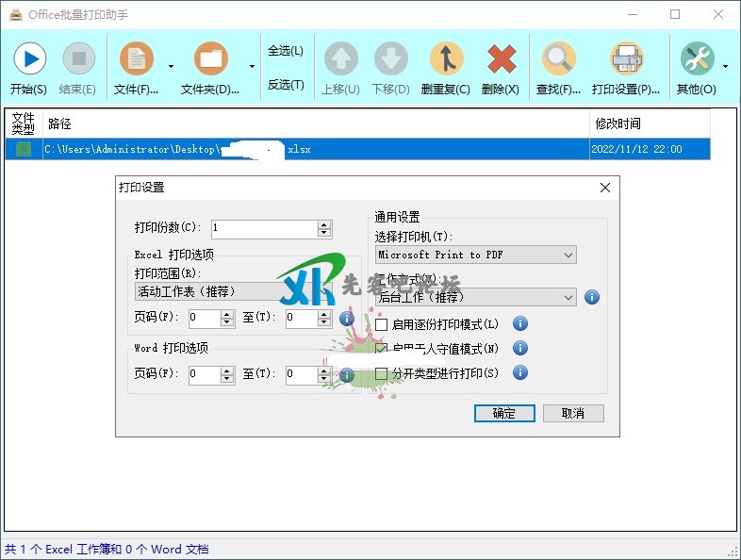Click the Remove Duplicates (删重复) icon

point(446,59)
